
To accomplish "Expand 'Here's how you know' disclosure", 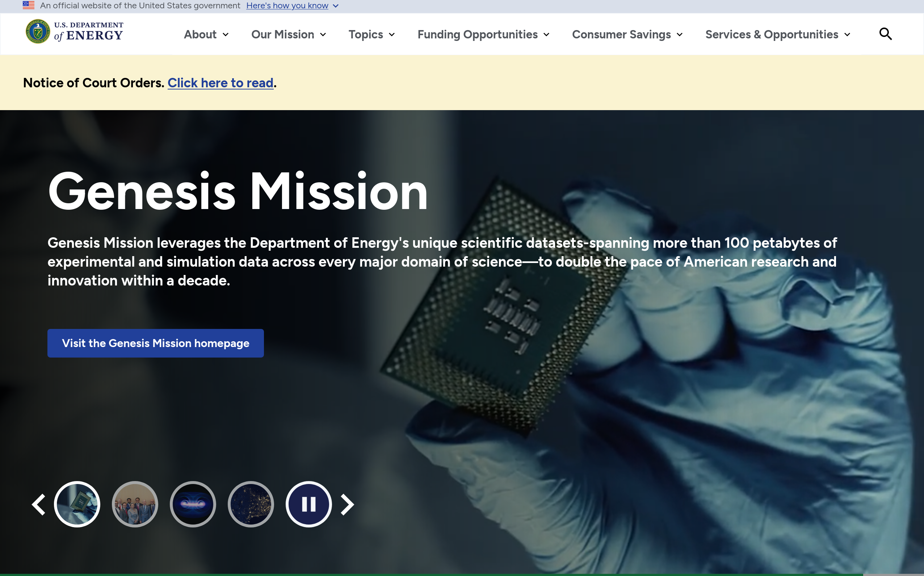I will [292, 6].
